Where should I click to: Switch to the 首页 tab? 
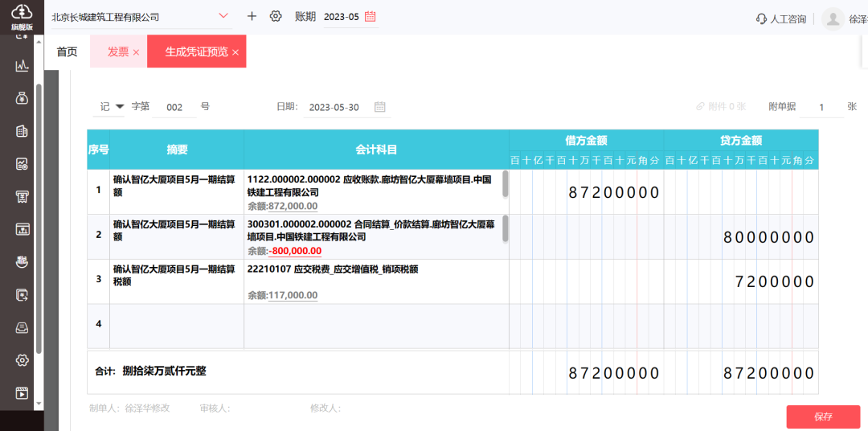tap(67, 51)
